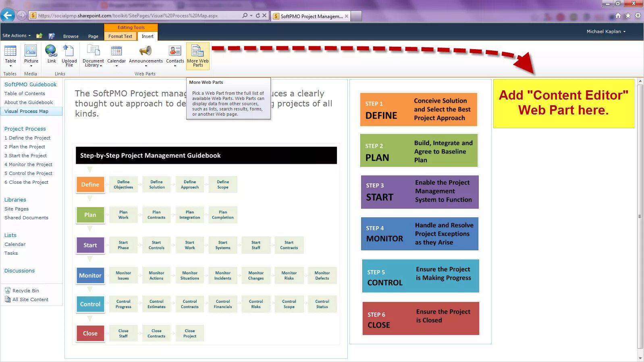Open the Tasks list link
The image size is (644, 362).
tap(11, 253)
